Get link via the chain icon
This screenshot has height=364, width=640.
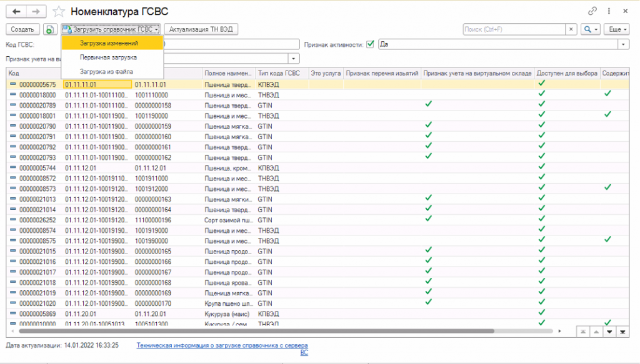point(592,11)
